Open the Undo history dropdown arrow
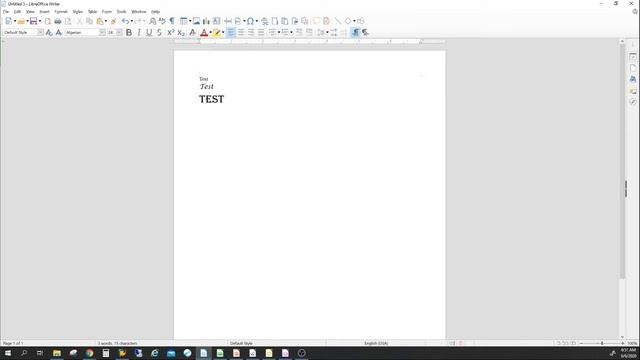Image resolution: width=640 pixels, height=360 pixels. 131,21
